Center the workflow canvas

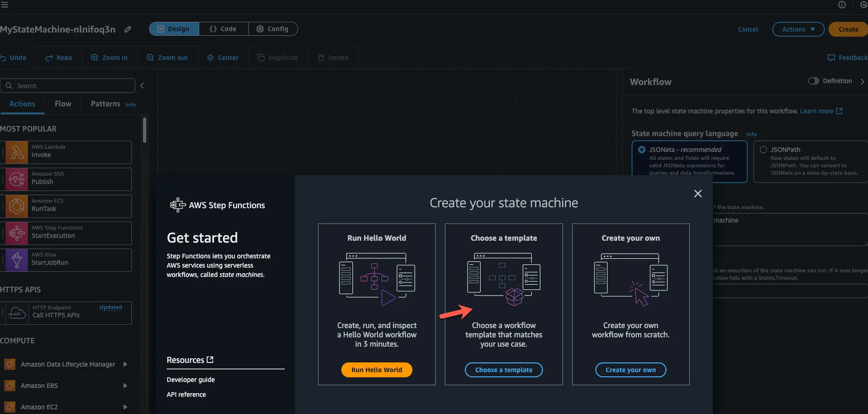click(222, 58)
